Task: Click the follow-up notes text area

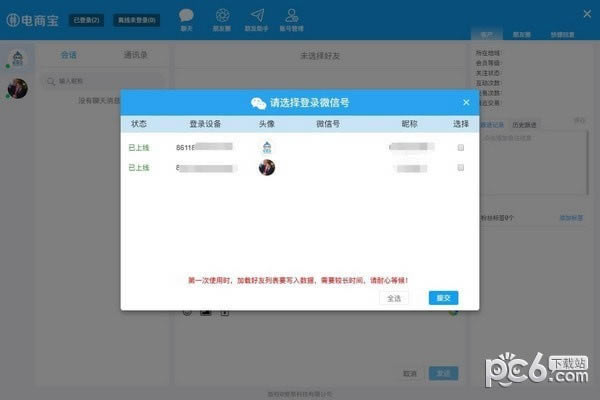Action: 532,163
